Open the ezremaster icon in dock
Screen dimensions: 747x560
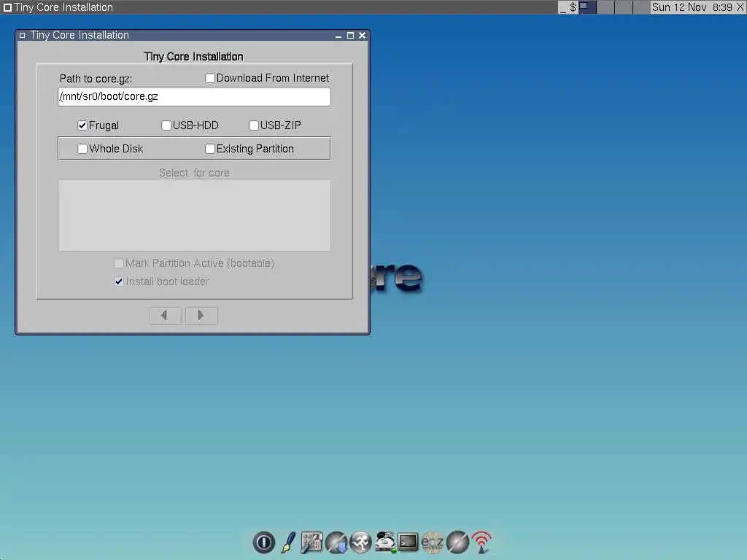point(432,542)
